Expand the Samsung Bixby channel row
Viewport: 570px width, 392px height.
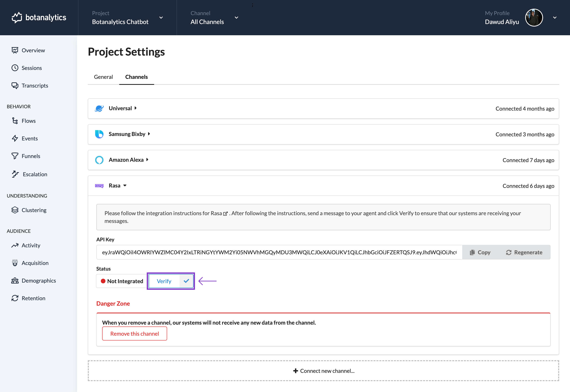[323, 134]
